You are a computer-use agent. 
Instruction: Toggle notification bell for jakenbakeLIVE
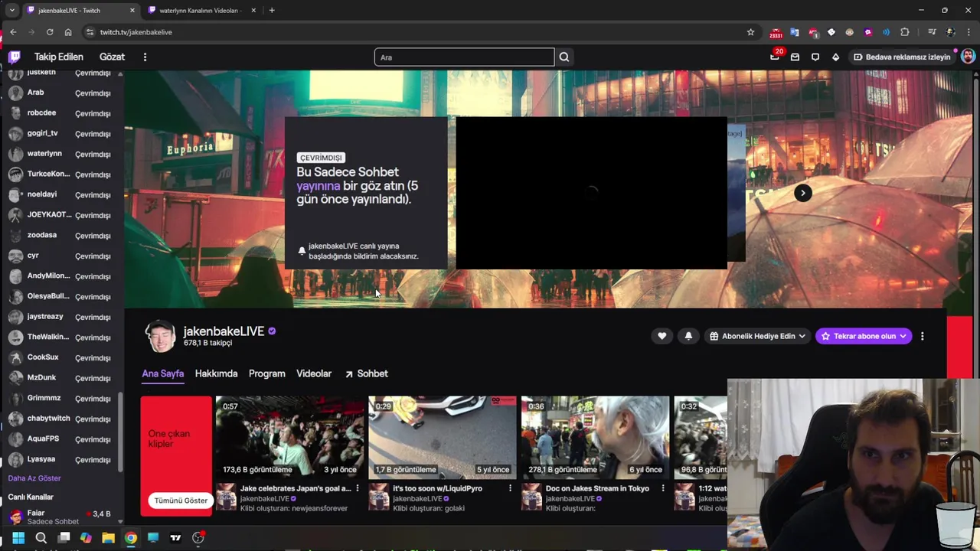[688, 336]
